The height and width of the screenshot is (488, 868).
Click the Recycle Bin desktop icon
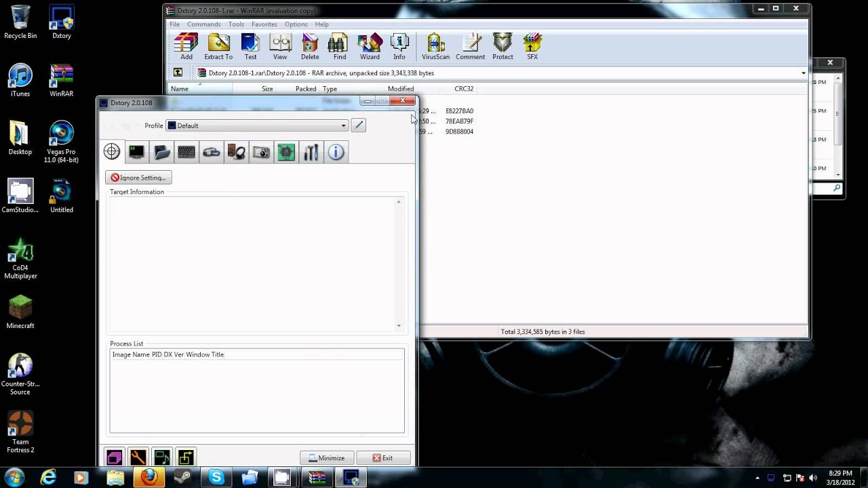tap(20, 22)
